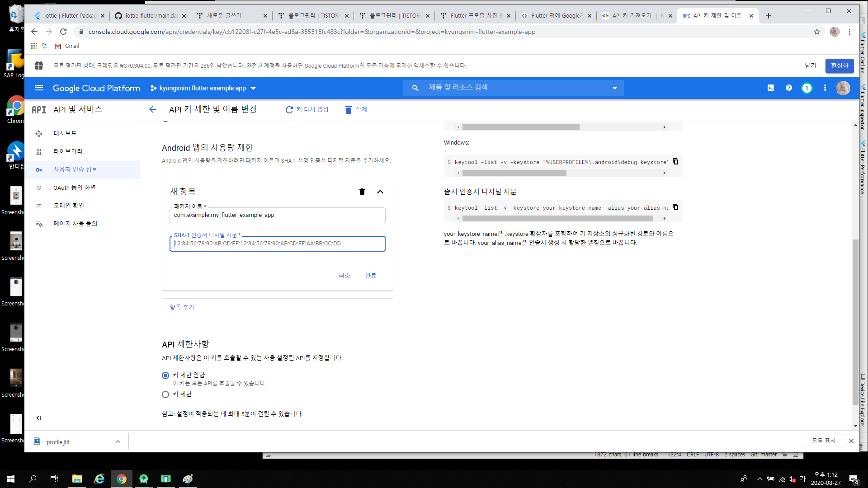This screenshot has width=868, height=488.
Task: Go back with the header arrow
Action: 153,109
